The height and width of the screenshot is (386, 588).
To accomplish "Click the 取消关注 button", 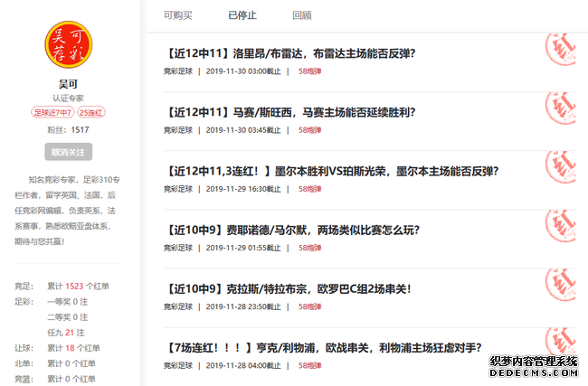I will pyautogui.click(x=68, y=152).
